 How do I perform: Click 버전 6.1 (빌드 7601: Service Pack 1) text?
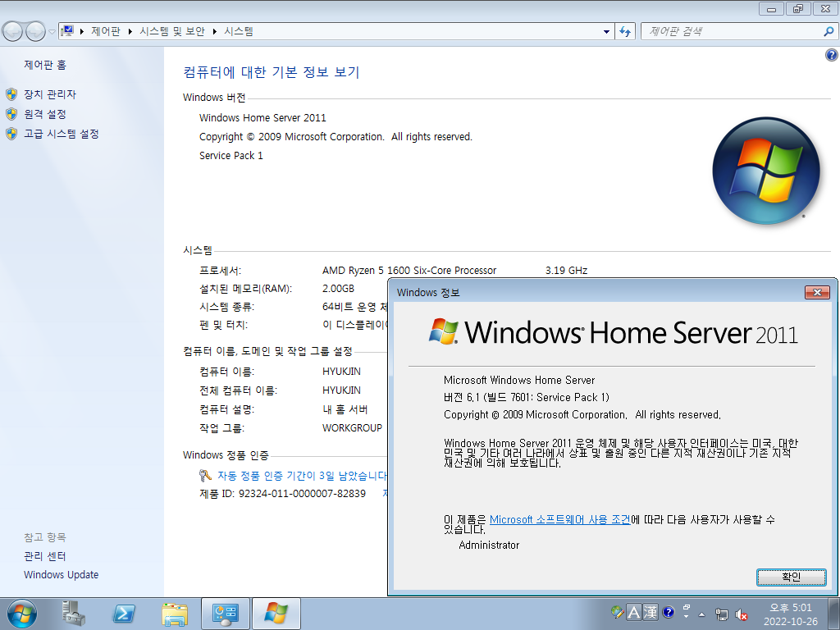(x=527, y=398)
